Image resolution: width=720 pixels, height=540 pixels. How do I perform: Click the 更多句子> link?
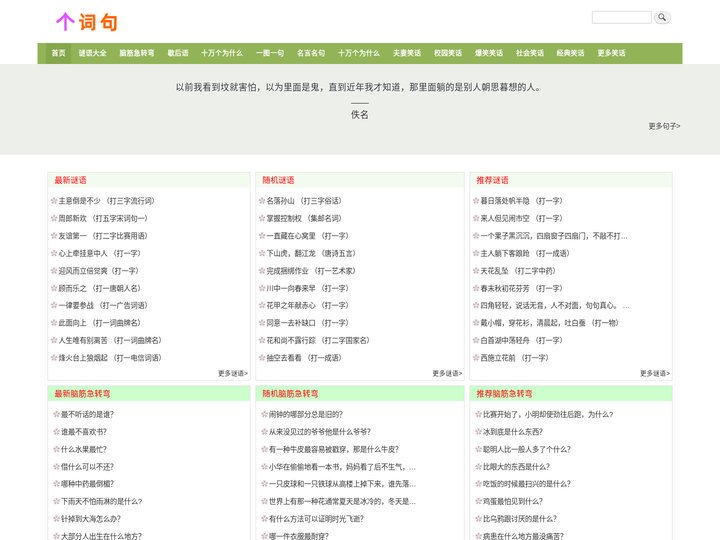pyautogui.click(x=664, y=126)
